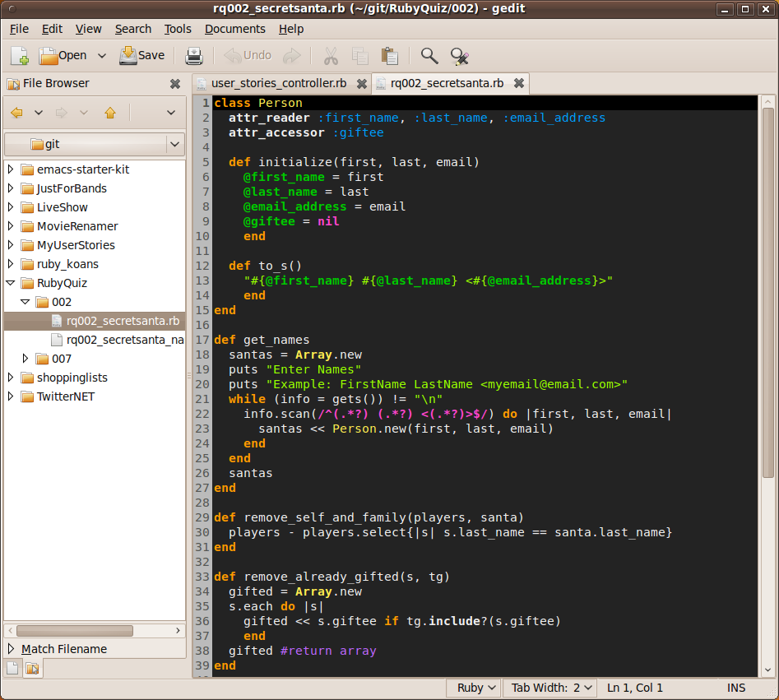Open the git location dropdown

click(174, 144)
